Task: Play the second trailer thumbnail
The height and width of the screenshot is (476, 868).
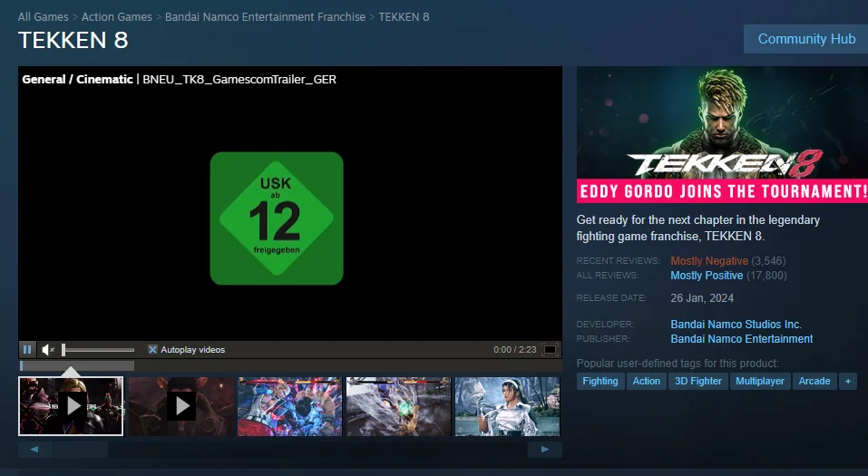Action: pyautogui.click(x=180, y=406)
